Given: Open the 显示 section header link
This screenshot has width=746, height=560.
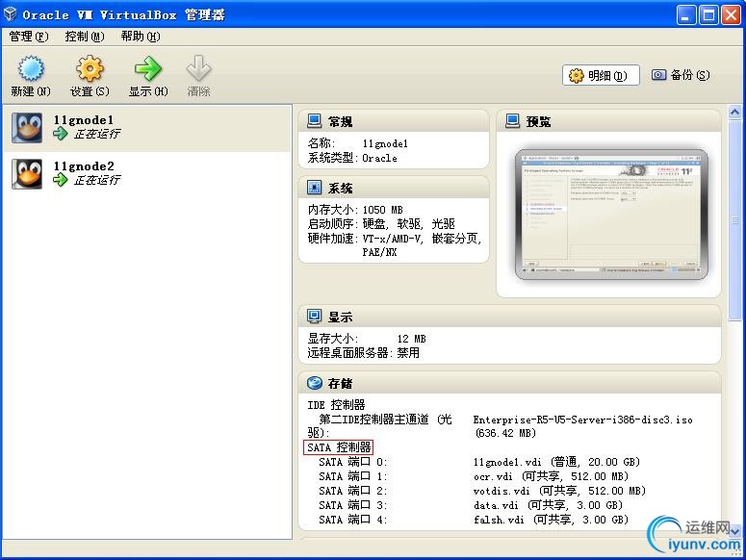Looking at the screenshot, I should pos(340,318).
